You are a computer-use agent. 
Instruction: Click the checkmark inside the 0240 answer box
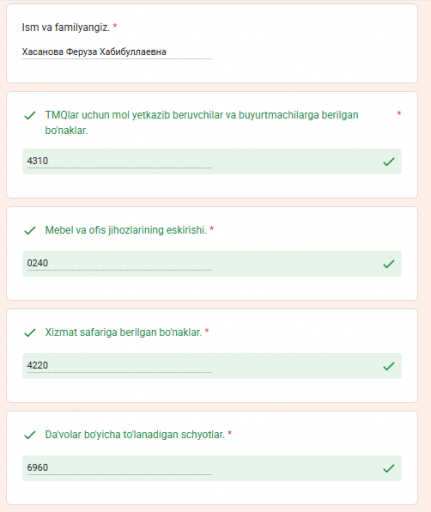tap(389, 264)
